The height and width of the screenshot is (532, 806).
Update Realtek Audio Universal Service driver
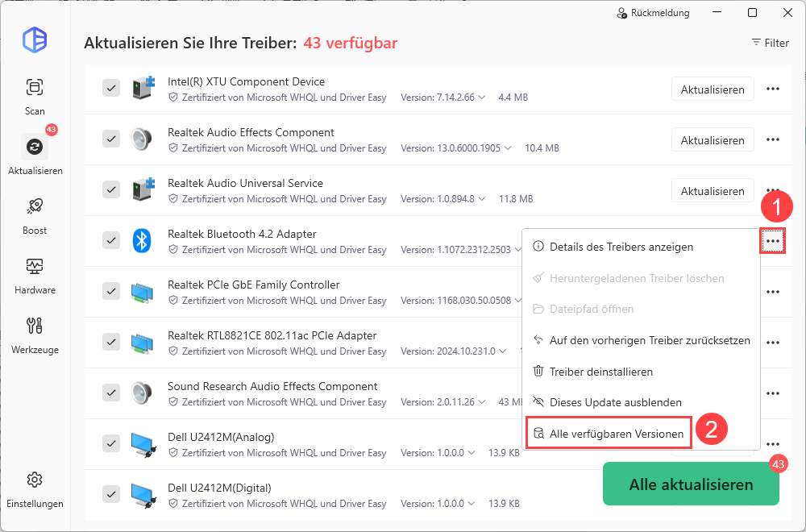713,191
